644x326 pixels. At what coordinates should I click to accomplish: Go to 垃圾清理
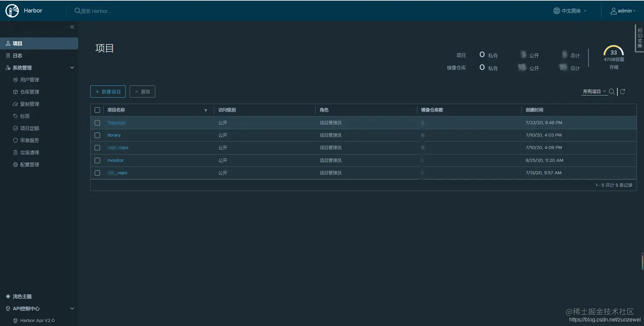tap(29, 152)
